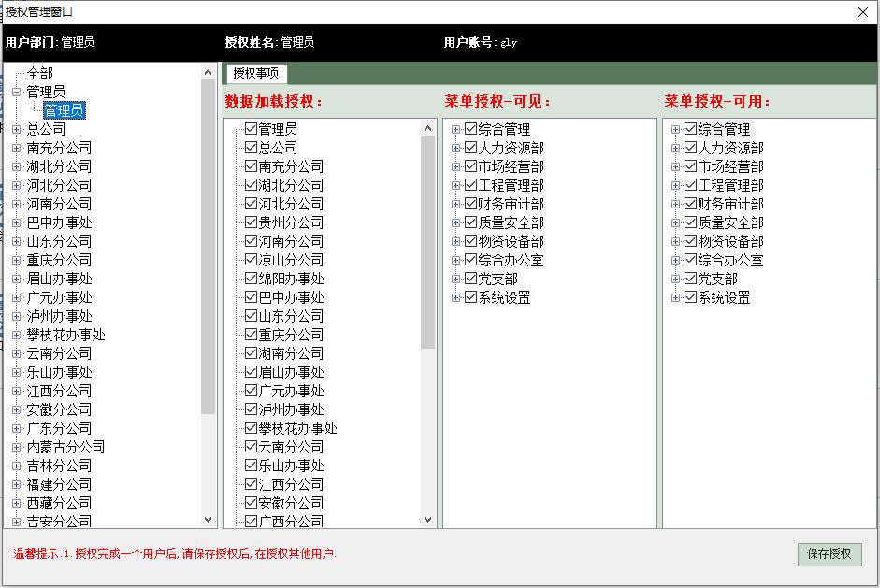
Task: Click department tree scroll up arrow
Action: pos(209,72)
